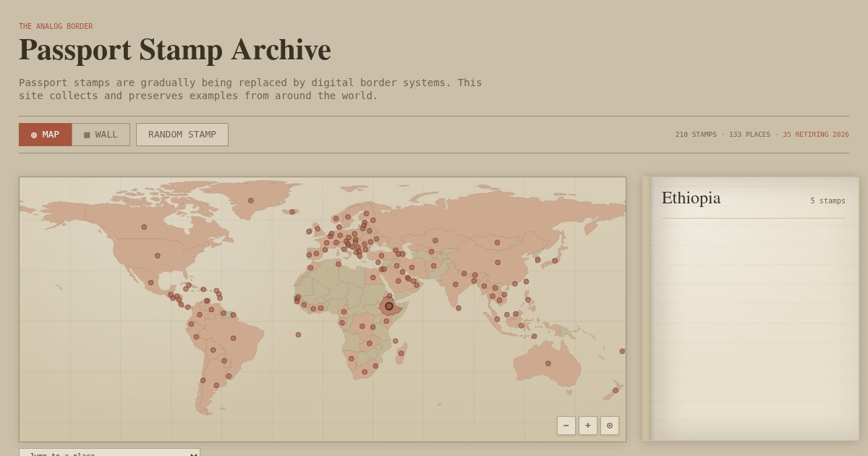Select the Japan stamp marker

tap(555, 261)
